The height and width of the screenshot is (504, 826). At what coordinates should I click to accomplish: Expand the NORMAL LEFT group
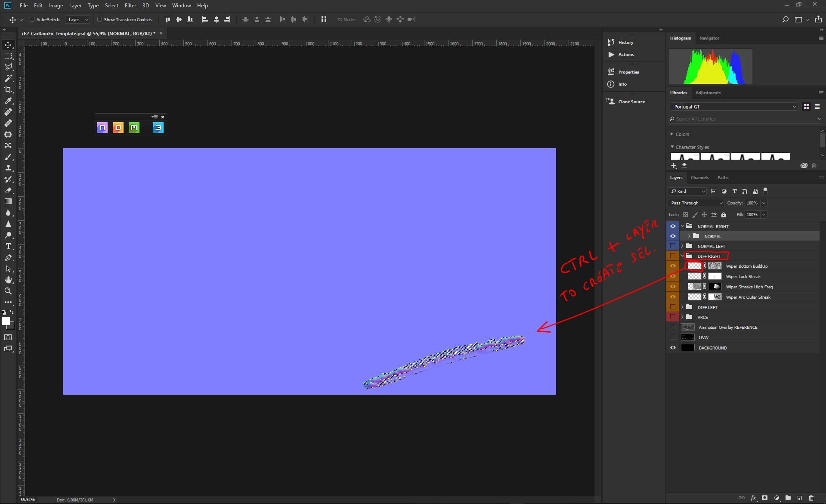point(682,246)
